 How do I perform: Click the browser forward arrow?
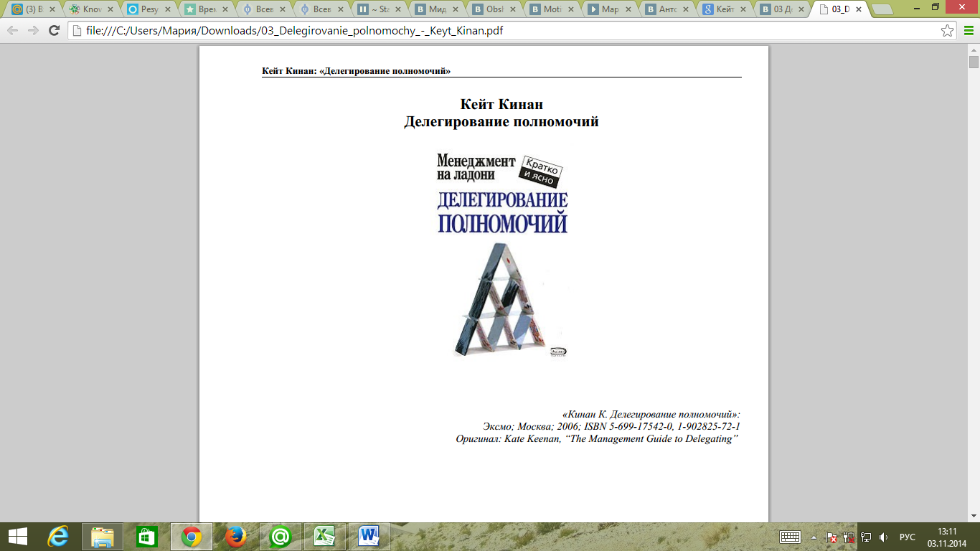click(x=33, y=31)
